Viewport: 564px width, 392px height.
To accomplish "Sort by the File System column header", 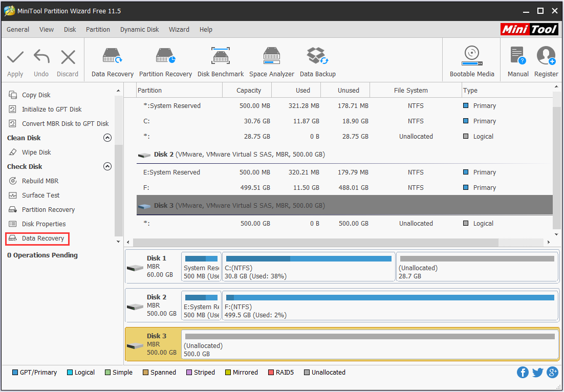I will point(416,90).
